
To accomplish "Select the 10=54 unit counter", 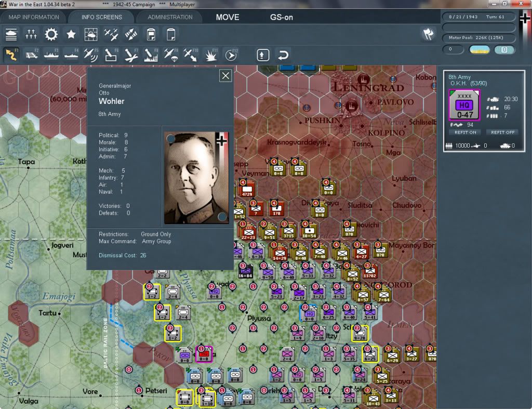I will (x=309, y=231).
